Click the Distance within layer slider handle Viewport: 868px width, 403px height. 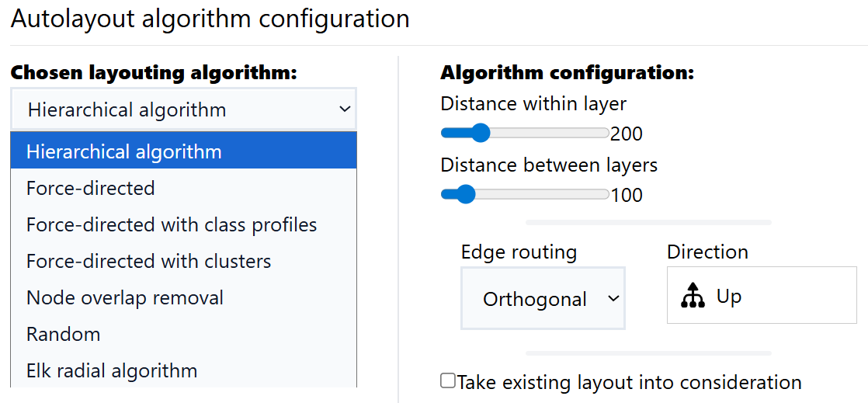pos(481,133)
